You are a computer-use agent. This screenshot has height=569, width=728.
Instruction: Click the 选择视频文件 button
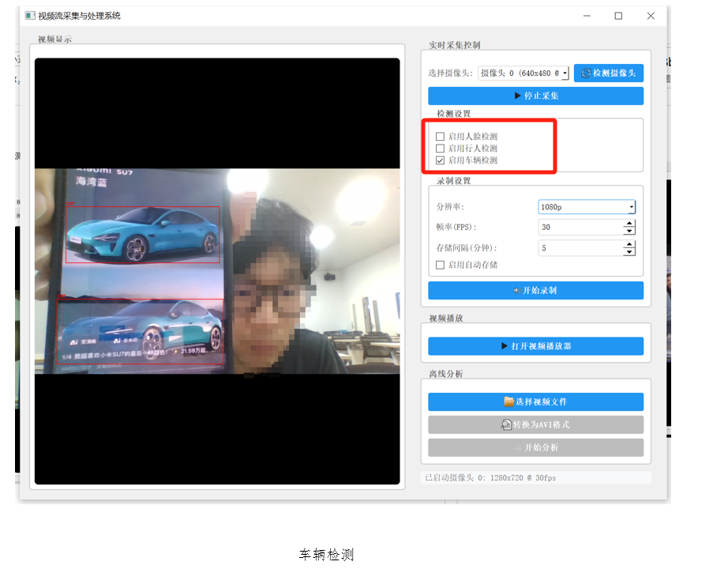point(535,401)
